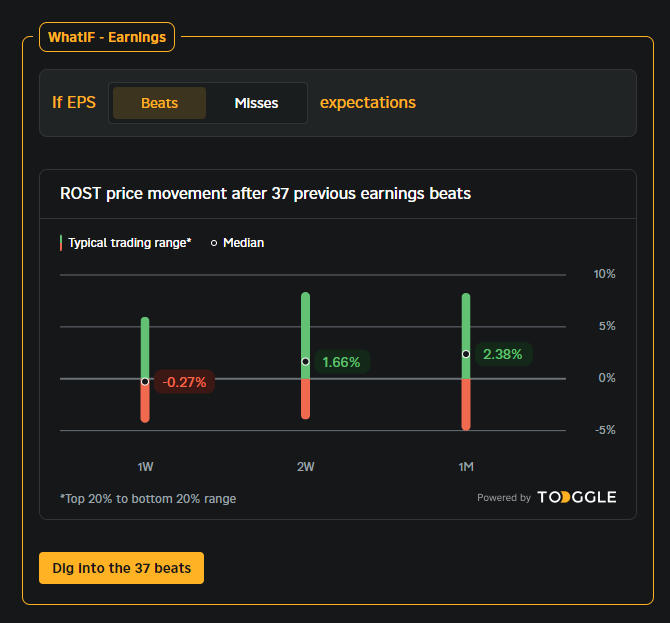Click the Typical trading range legend icon
Viewport: 670px width, 623px height.
pyautogui.click(x=61, y=243)
